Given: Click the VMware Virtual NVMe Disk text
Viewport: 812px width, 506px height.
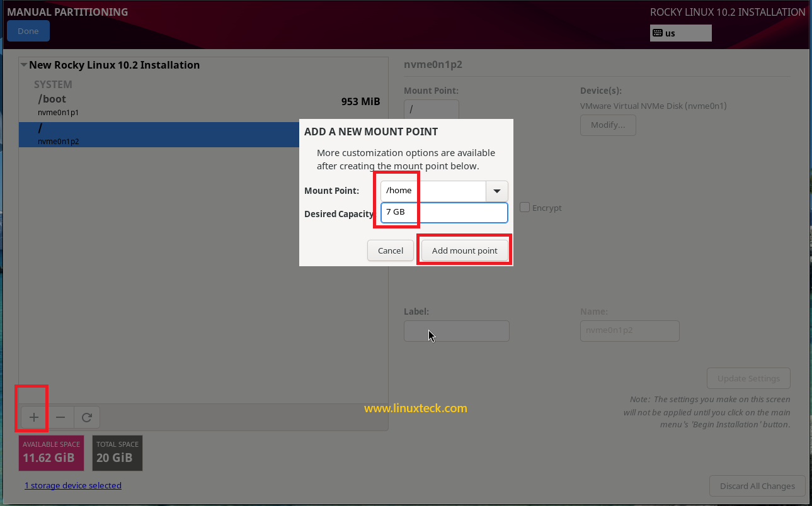Looking at the screenshot, I should tap(653, 106).
